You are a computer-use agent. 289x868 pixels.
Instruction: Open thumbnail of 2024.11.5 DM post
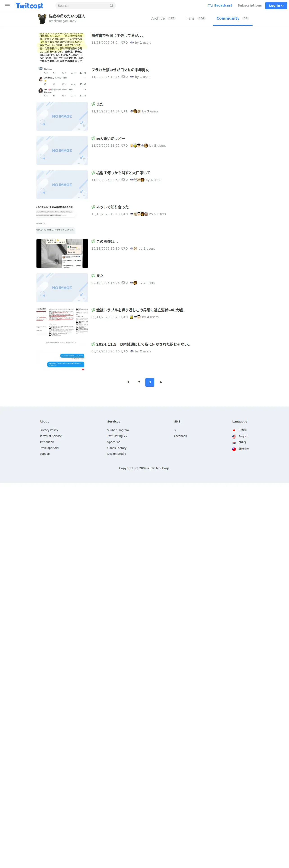62,356
